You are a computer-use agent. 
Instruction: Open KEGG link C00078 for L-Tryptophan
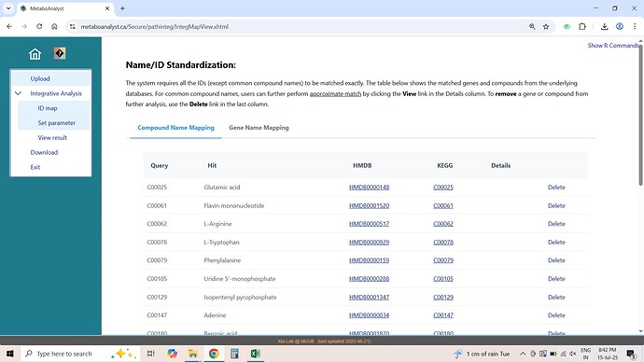pos(443,243)
